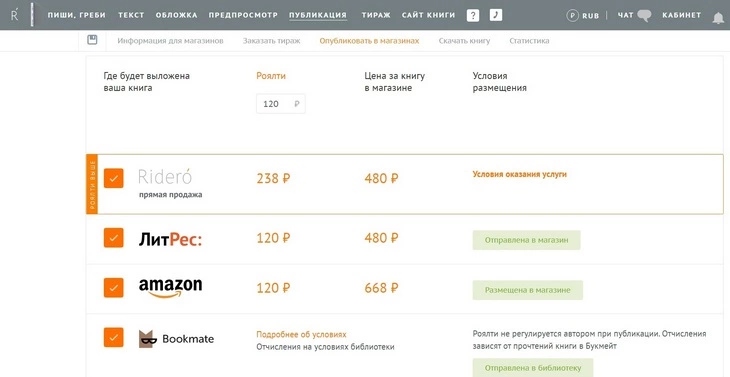730x377 pixels.
Task: Open the Статистика tab
Action: (529, 41)
